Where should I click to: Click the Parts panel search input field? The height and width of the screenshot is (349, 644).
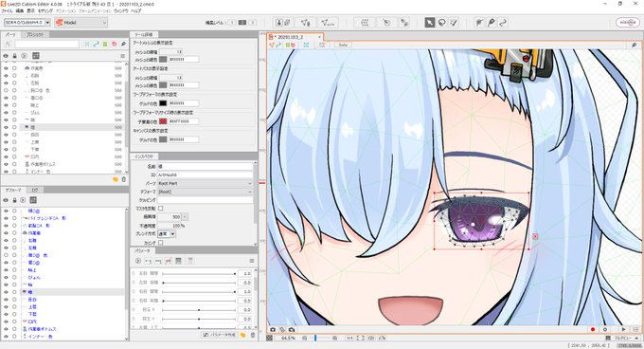point(46,44)
